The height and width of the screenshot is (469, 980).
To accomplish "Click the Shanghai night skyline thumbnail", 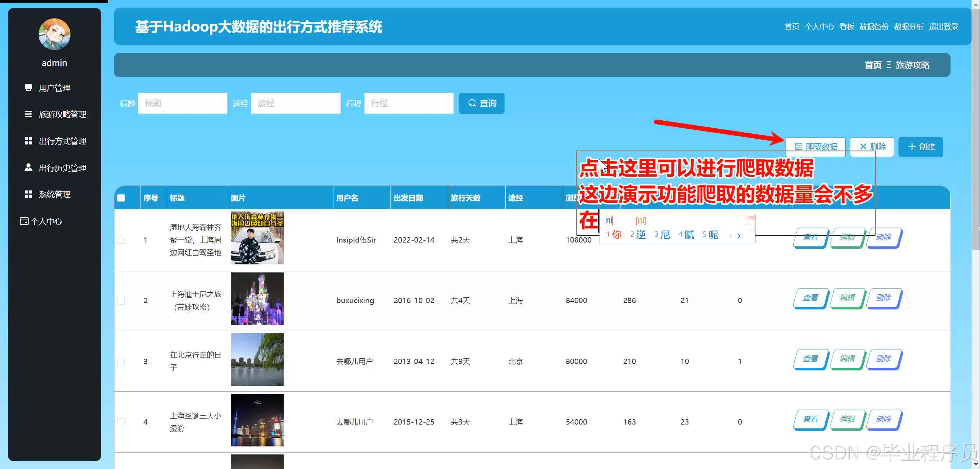I will (x=257, y=420).
